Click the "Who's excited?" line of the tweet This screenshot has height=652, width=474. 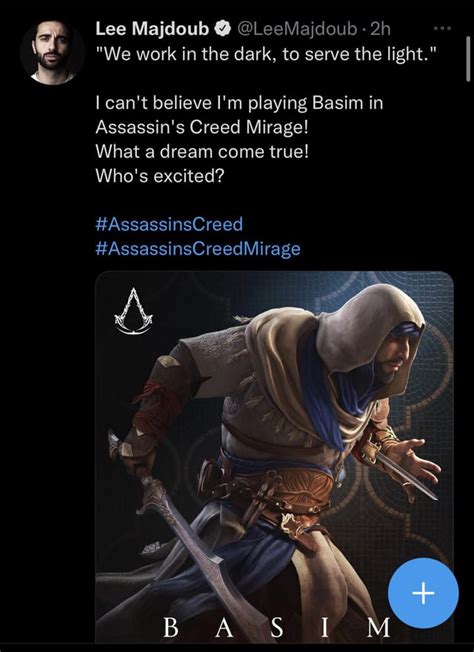point(160,176)
